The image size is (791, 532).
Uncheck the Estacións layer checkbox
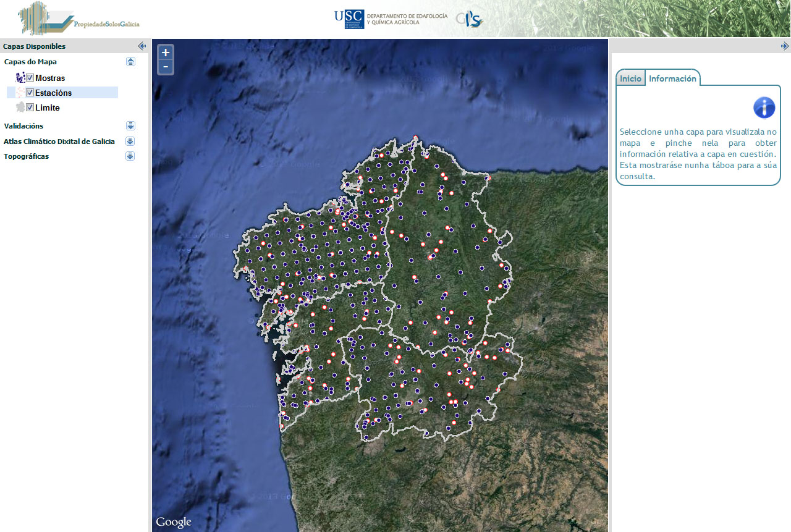[30, 93]
